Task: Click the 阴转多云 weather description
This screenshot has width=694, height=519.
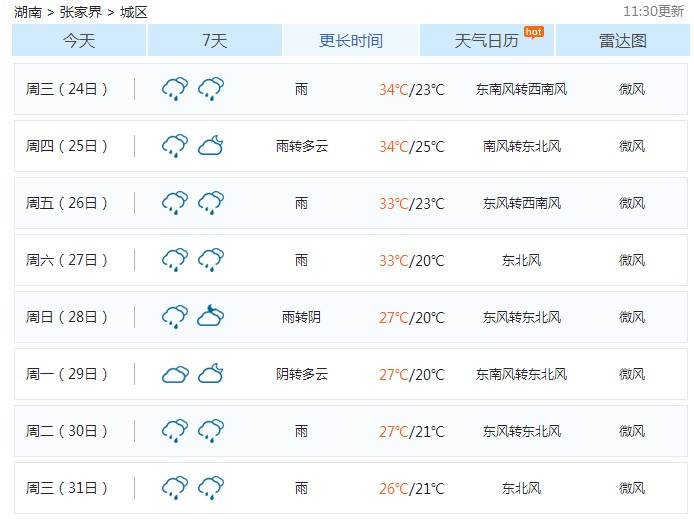Action: (302, 374)
